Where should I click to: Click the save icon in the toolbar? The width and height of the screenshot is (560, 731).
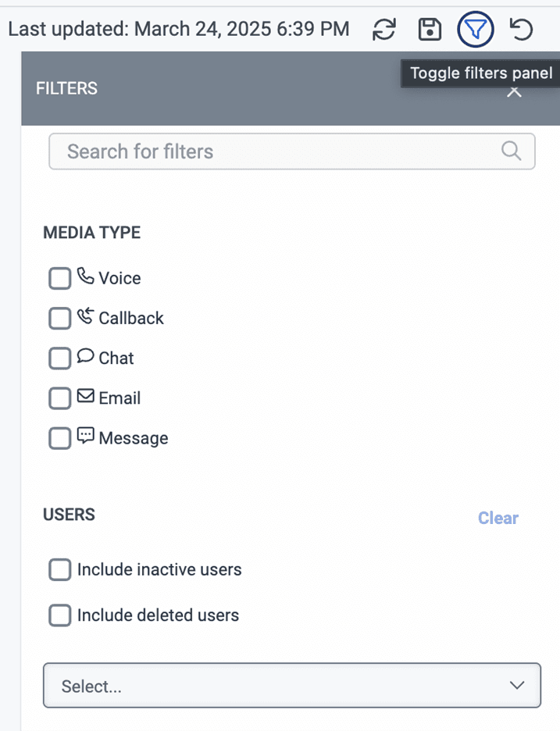[x=430, y=29]
